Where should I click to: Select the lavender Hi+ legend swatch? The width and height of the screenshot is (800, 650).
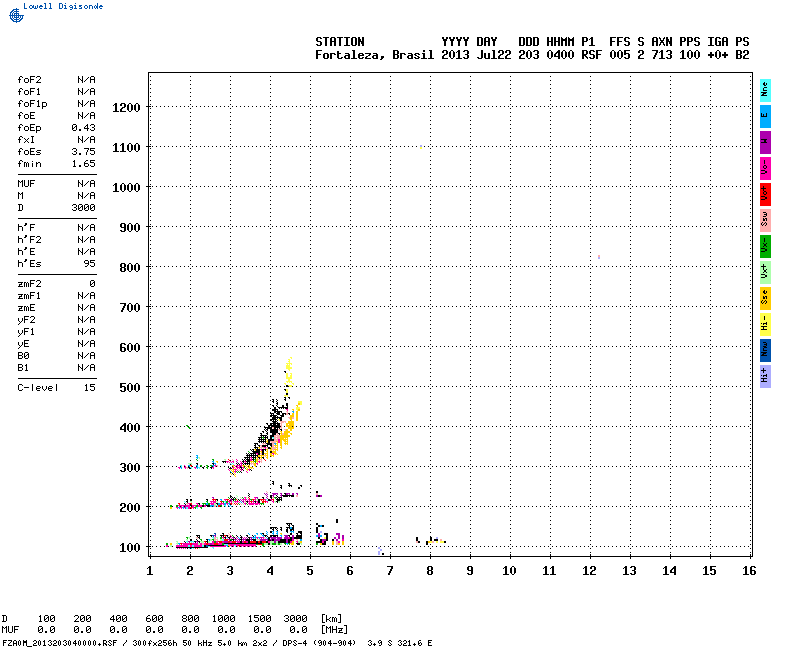coord(765,377)
